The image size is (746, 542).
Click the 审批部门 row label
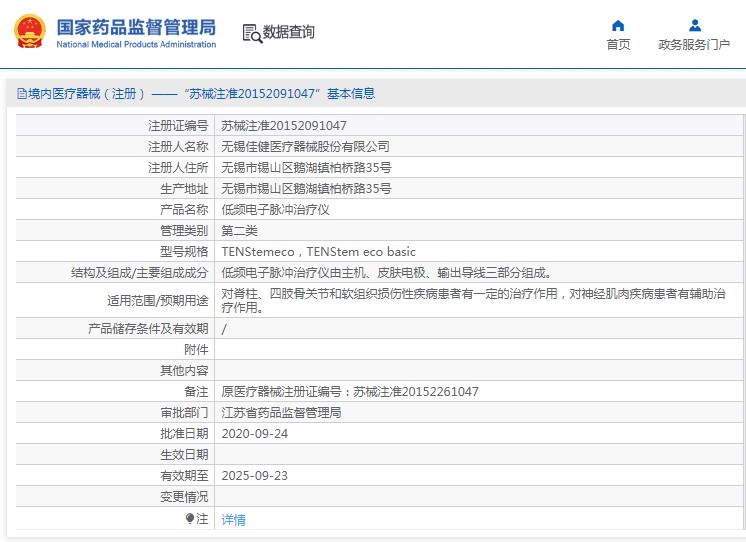pyautogui.click(x=184, y=413)
